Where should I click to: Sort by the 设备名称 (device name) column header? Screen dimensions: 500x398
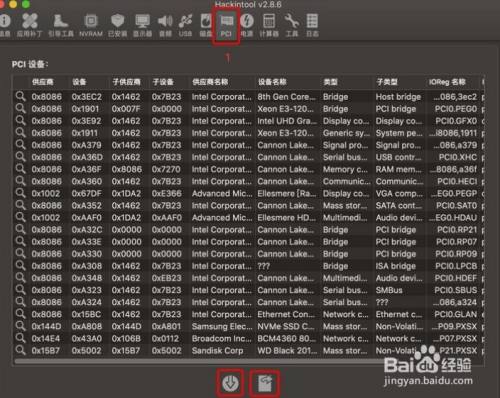(272, 82)
